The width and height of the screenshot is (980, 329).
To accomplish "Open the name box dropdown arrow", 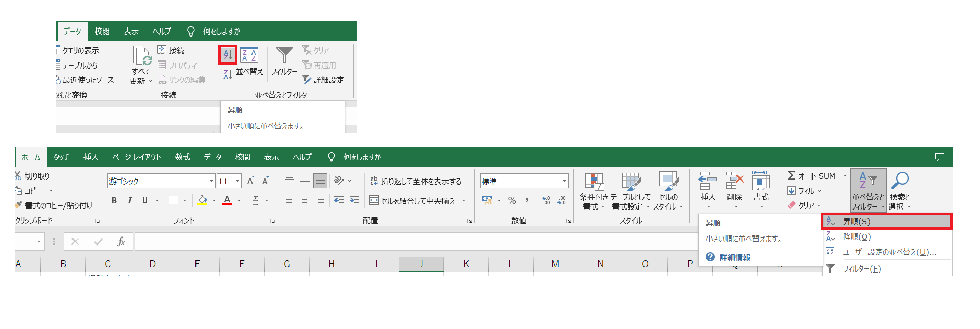I will point(39,242).
